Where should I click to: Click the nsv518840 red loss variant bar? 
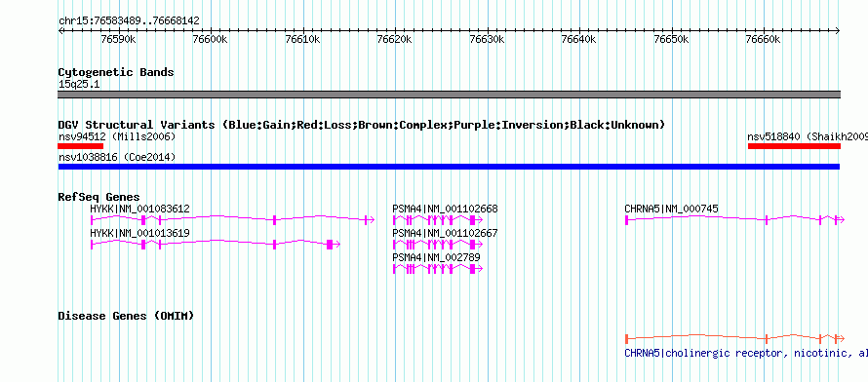[x=794, y=146]
